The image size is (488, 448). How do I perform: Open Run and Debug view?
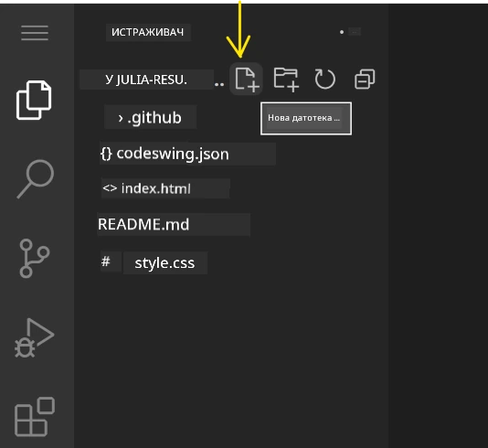(34, 337)
